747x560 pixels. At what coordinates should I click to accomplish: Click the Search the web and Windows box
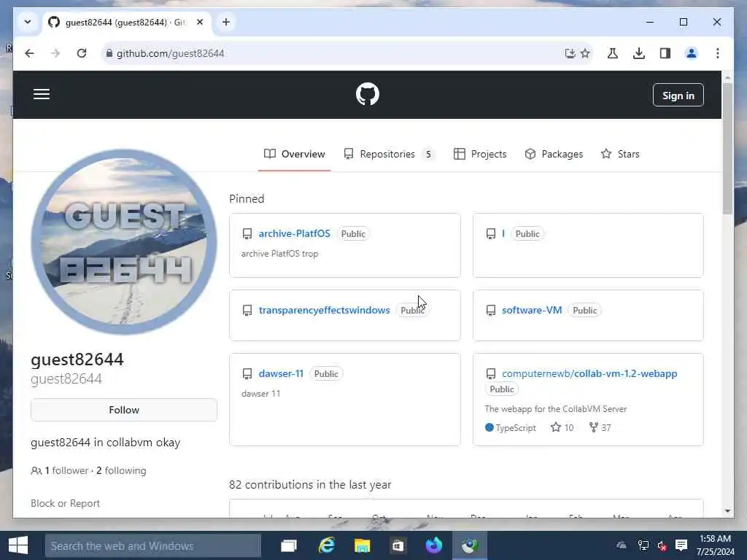[153, 545]
